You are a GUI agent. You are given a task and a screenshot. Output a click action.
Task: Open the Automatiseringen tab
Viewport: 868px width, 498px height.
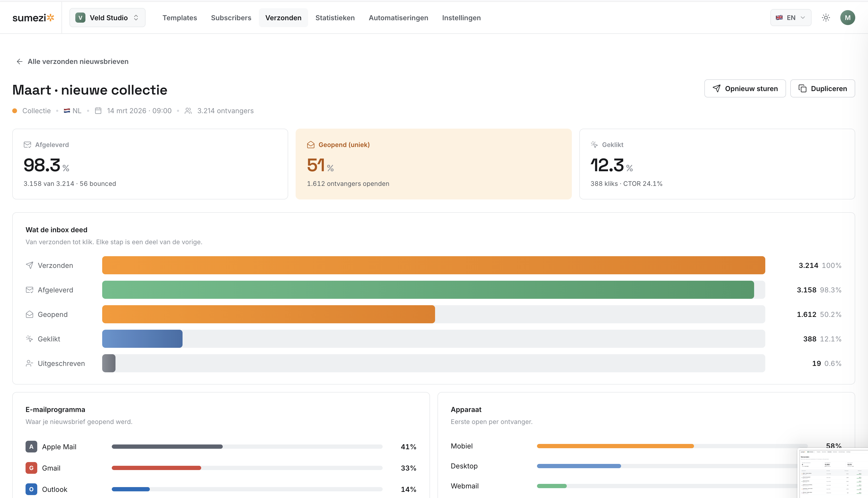tap(398, 18)
